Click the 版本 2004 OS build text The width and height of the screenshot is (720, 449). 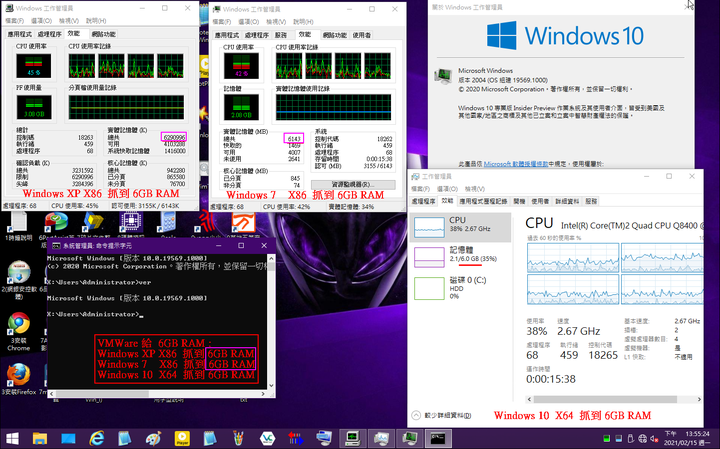pyautogui.click(x=503, y=80)
